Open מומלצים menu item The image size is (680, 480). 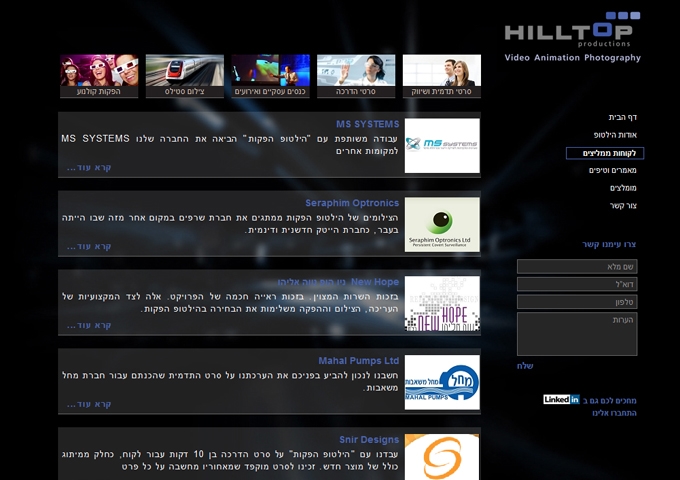623,188
